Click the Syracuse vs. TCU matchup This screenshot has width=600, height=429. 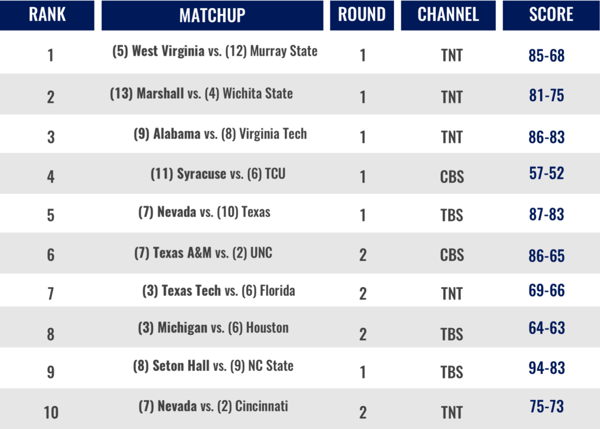click(218, 174)
